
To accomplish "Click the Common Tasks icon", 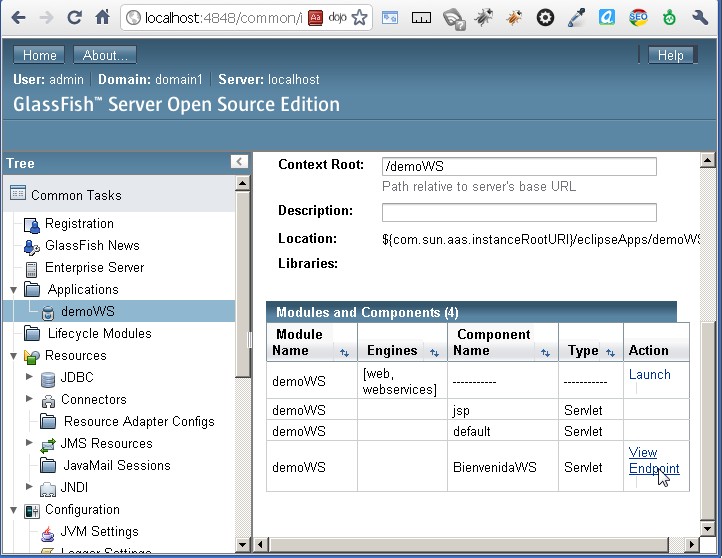I will tap(18, 193).
